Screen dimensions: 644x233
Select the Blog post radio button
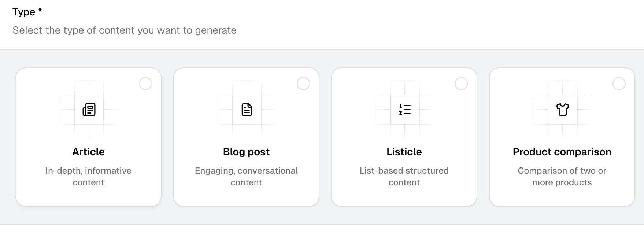pyautogui.click(x=303, y=84)
